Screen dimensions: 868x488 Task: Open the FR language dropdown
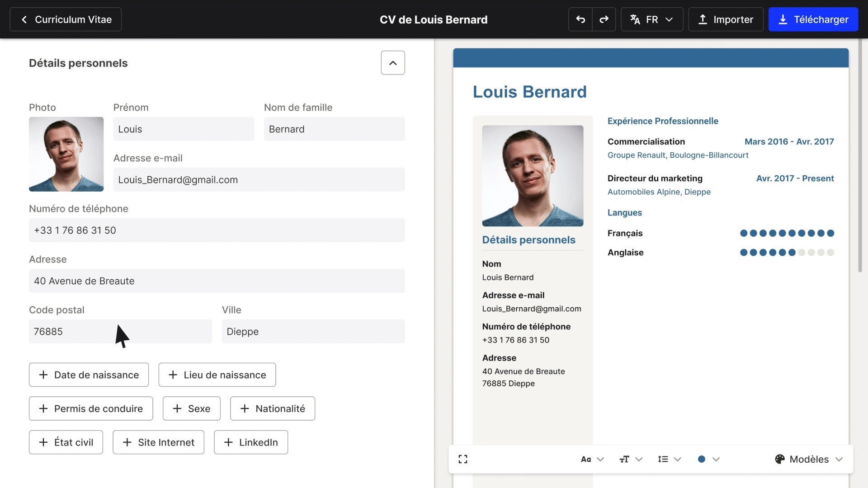(x=651, y=19)
